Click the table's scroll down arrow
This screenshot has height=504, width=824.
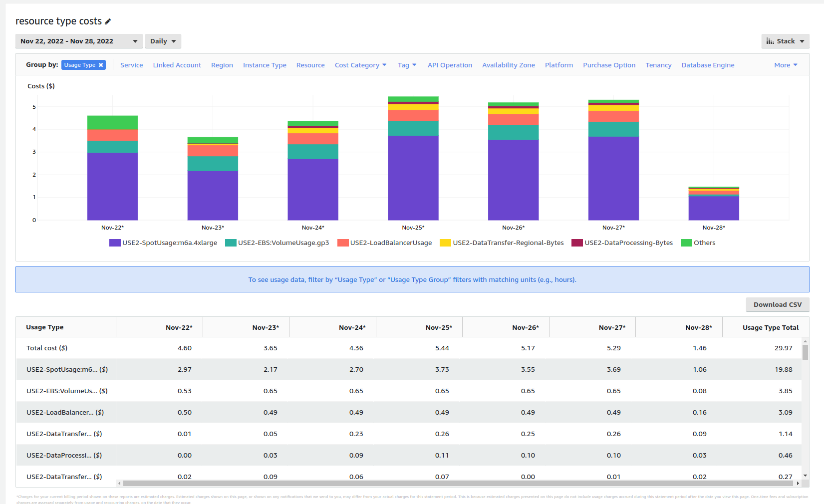pos(805,476)
